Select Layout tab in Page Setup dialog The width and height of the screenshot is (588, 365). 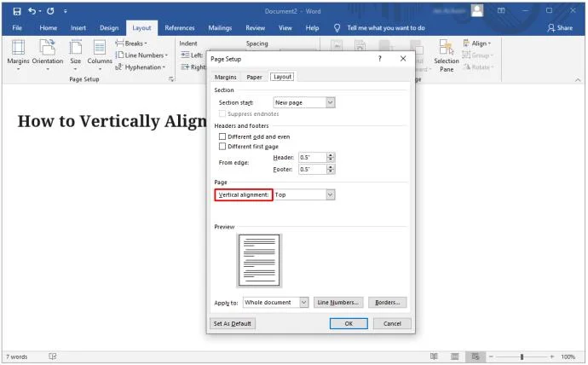282,77
